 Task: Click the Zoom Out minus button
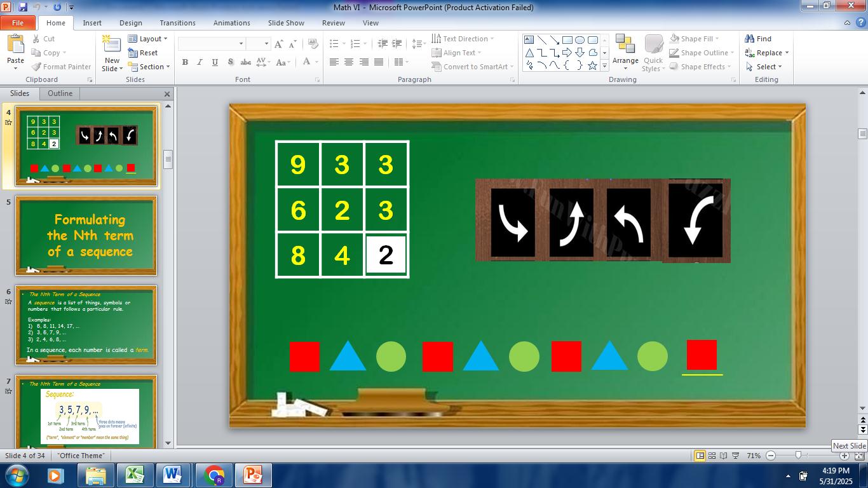[x=771, y=456]
